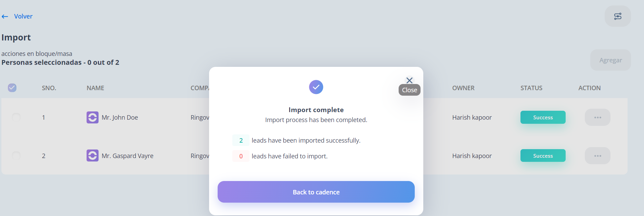This screenshot has width=644, height=216.
Task: Click the NAME column header
Action: [95, 88]
